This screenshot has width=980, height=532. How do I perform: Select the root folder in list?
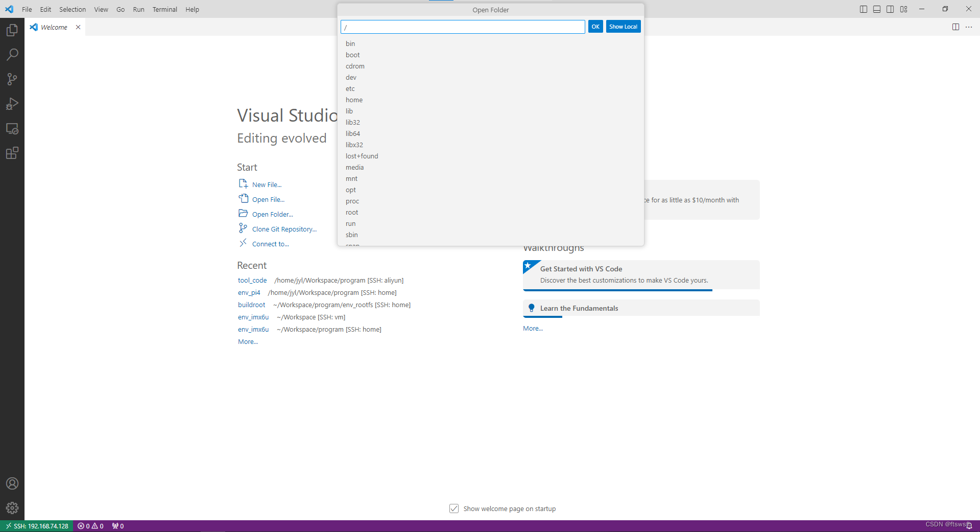click(x=491, y=212)
